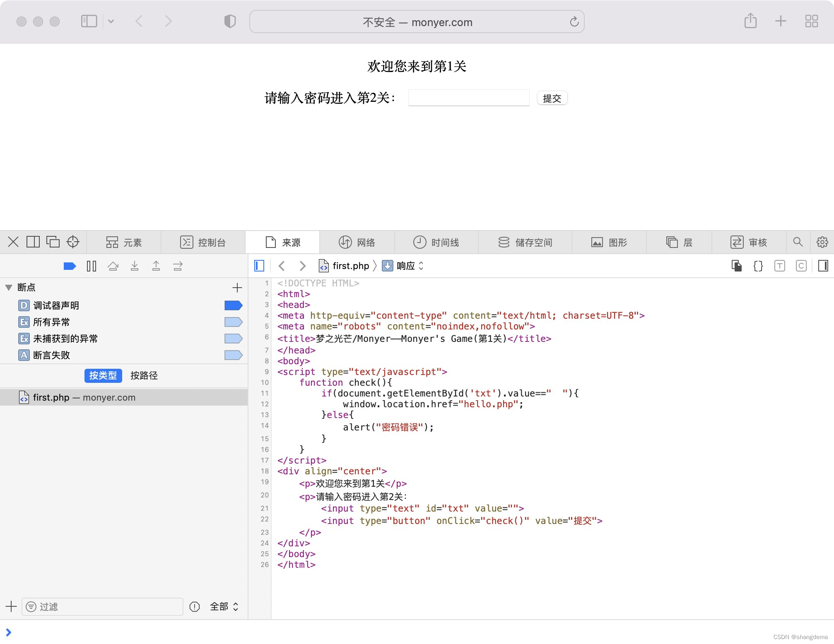Enable the All Exceptions breakpoint

(233, 322)
